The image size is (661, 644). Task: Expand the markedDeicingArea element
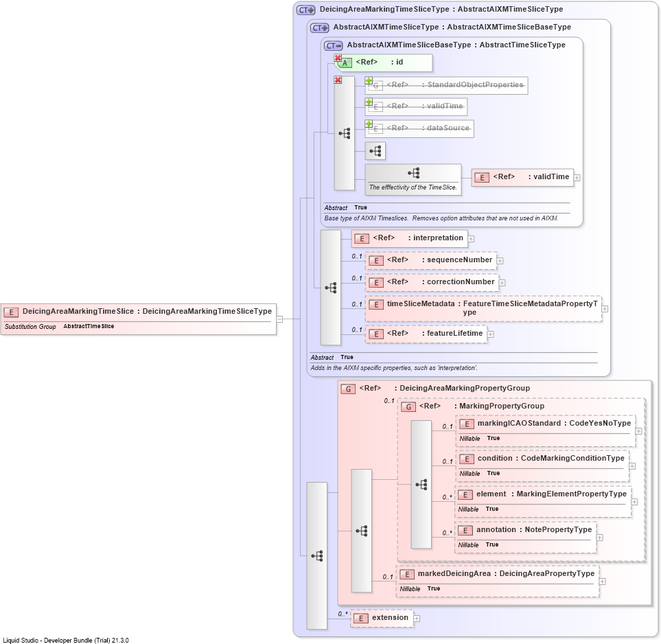coord(602,582)
